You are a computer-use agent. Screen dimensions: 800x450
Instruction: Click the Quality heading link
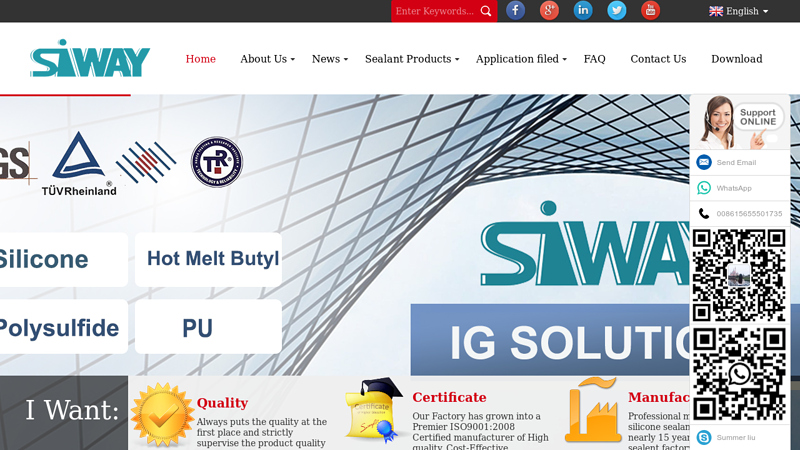click(222, 403)
